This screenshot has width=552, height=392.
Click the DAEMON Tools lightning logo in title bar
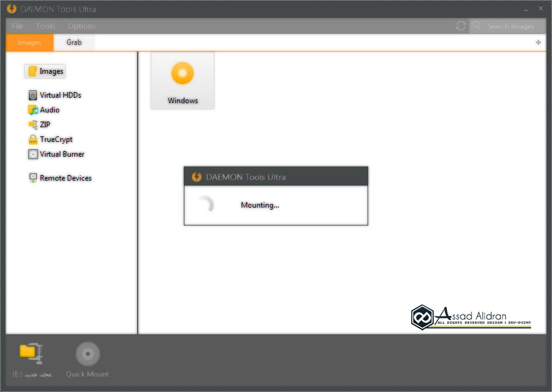(12, 9)
